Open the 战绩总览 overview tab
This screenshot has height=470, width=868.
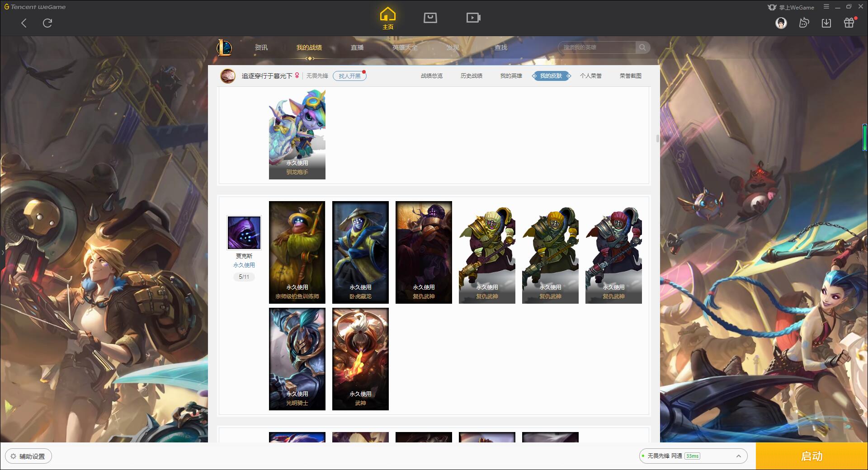tap(432, 76)
